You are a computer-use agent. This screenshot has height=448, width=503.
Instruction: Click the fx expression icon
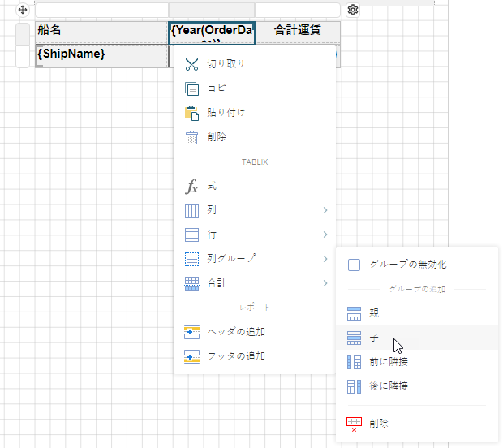[191, 187]
